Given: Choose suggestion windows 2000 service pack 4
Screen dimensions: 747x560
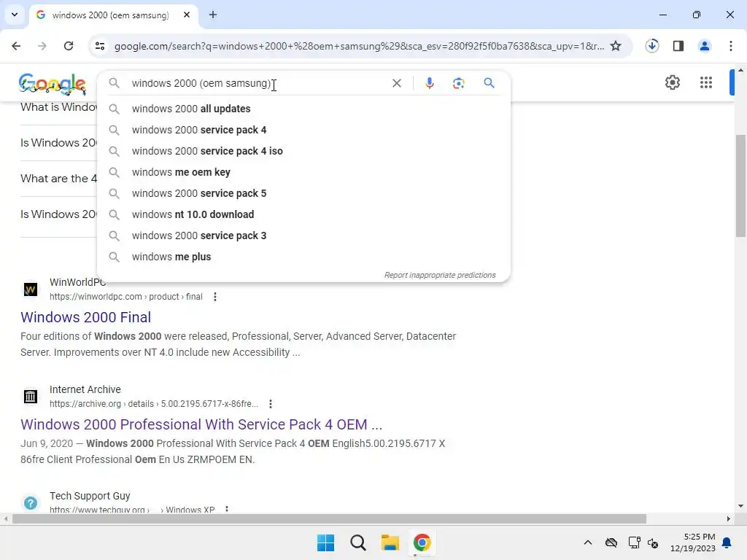Looking at the screenshot, I should 303,130.
